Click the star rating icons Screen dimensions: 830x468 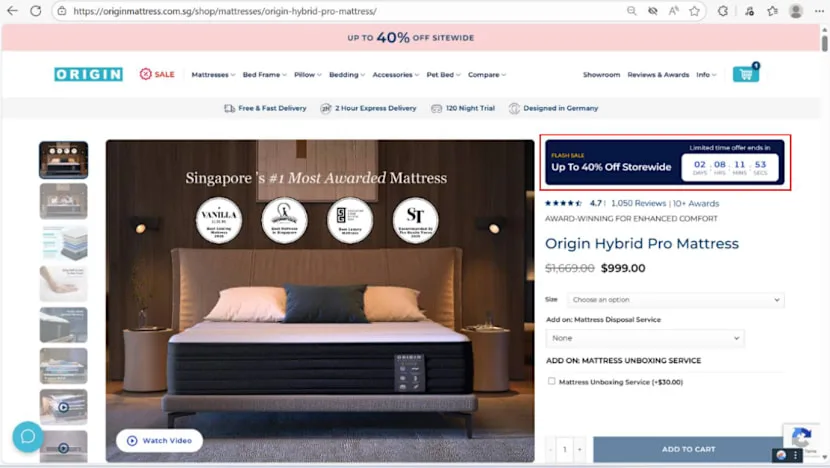564,203
